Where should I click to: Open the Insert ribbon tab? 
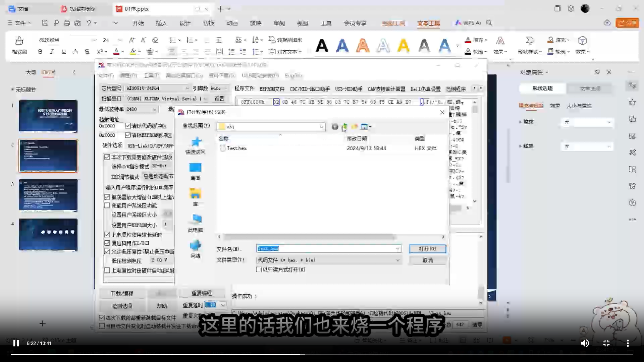pyautogui.click(x=161, y=23)
